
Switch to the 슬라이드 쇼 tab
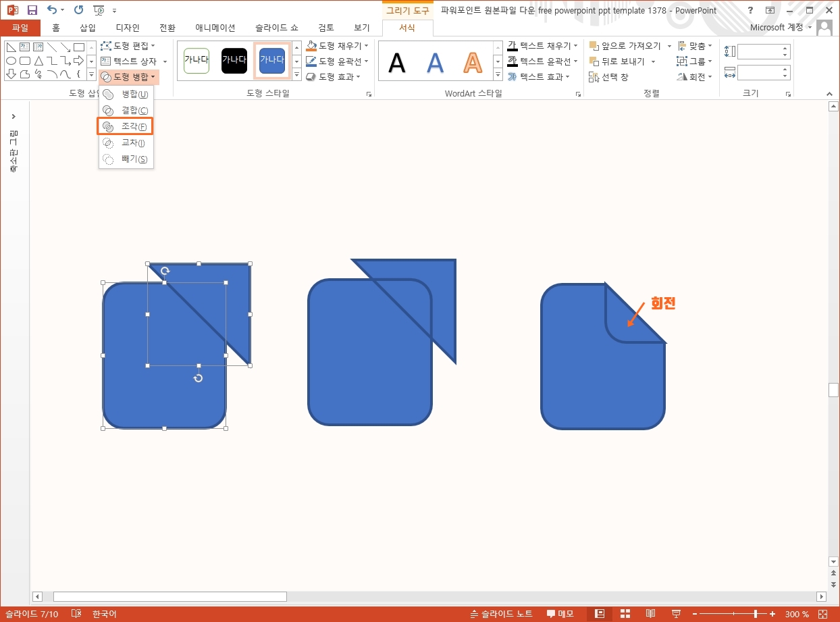(x=277, y=28)
